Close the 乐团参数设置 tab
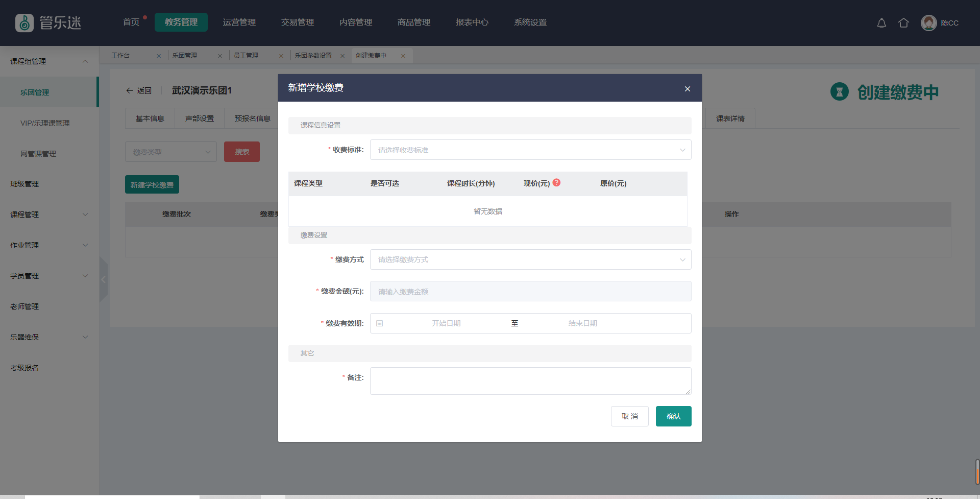Image resolution: width=980 pixels, height=499 pixels. click(x=342, y=56)
